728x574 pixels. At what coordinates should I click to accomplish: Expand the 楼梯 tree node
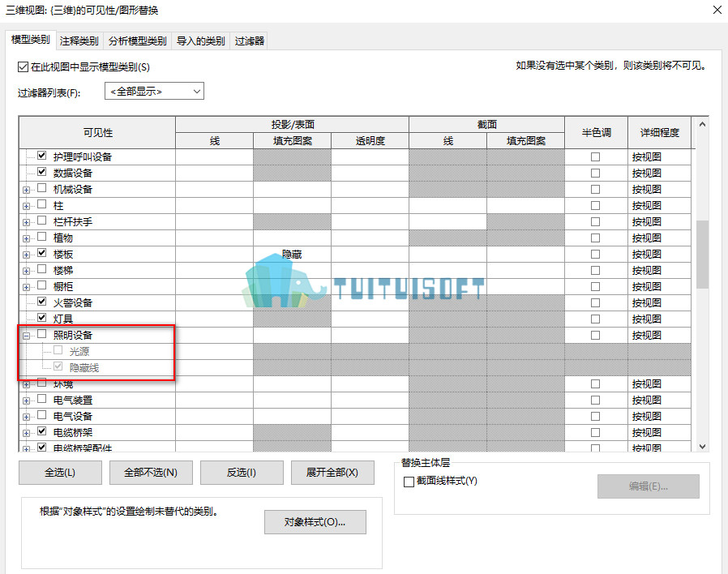click(26, 272)
